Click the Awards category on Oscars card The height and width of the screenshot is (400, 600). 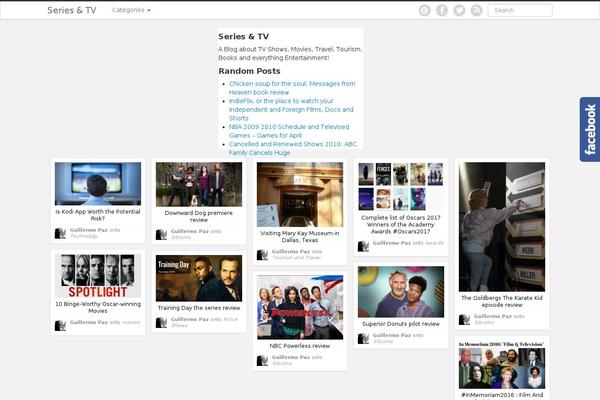[x=434, y=243]
